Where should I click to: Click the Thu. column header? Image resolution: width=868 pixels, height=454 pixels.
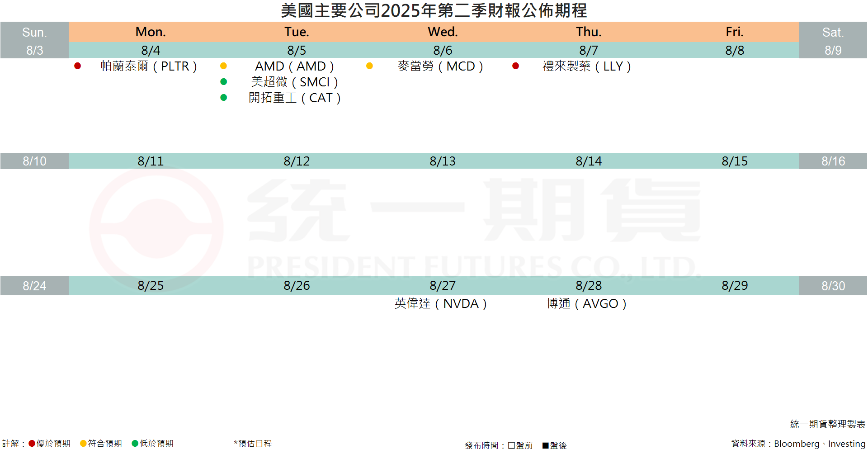[589, 32]
